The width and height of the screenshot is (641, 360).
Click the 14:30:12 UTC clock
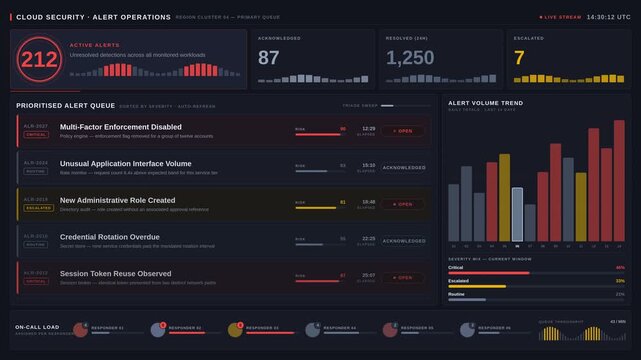(x=608, y=17)
